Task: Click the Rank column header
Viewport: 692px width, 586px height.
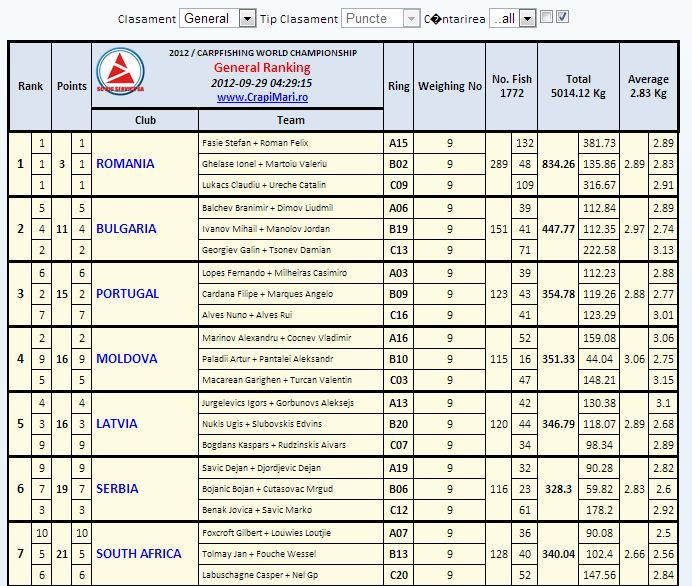Action: [30, 86]
